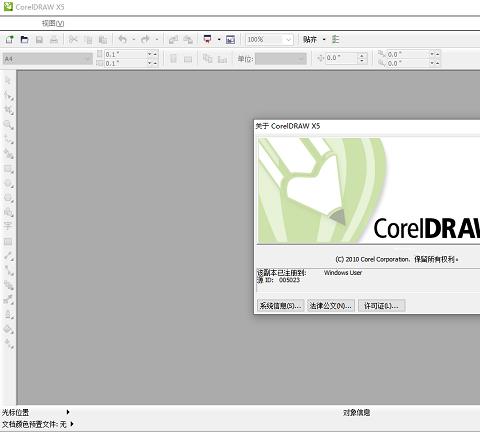The width and height of the screenshot is (480, 432).
Task: Create a new document with the New icon
Action: coord(9,40)
